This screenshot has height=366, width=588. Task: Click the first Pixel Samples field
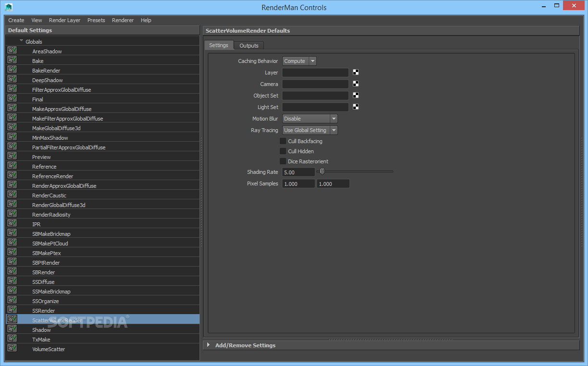299,183
